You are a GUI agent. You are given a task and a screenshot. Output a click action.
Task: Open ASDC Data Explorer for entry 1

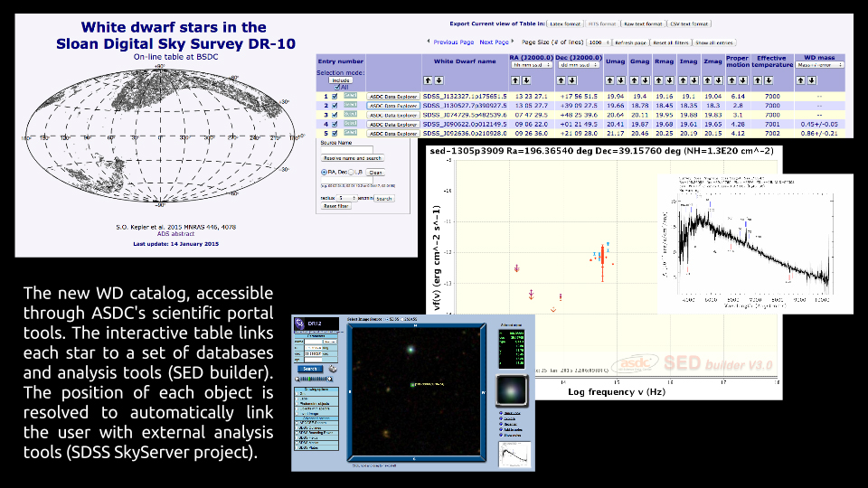(393, 97)
